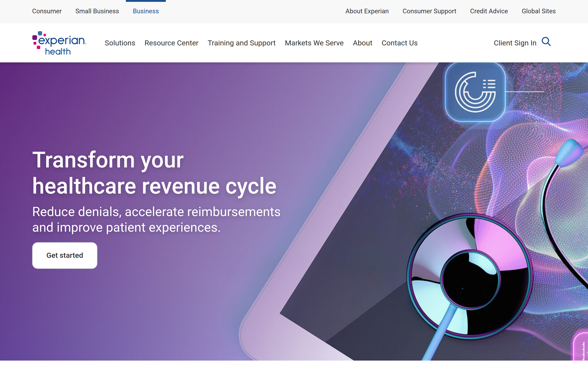Visit the Consumer Support link

[x=429, y=11]
